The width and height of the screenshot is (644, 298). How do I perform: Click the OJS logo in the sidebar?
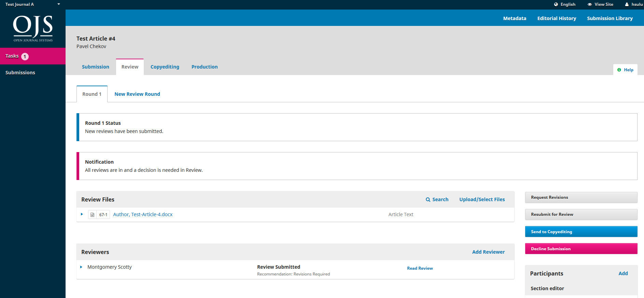pyautogui.click(x=33, y=28)
